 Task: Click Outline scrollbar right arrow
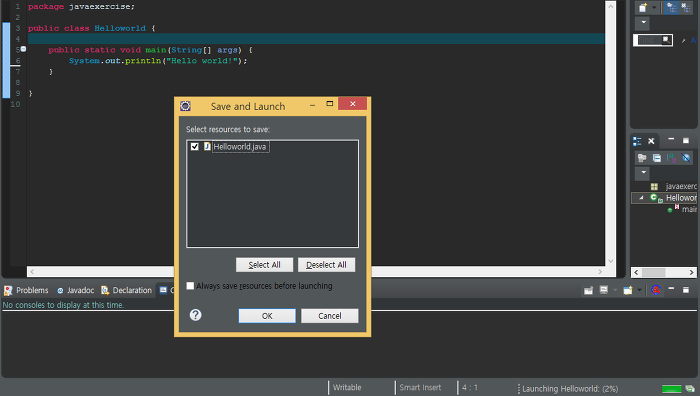692,272
